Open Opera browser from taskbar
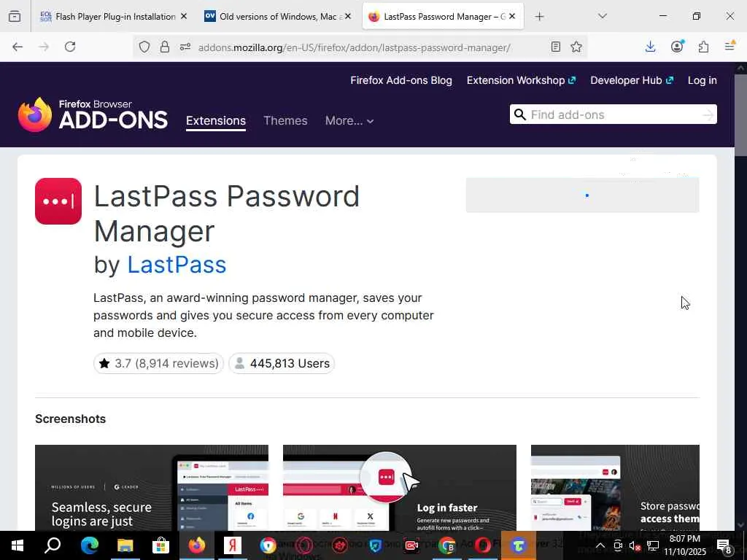Screen dimensions: 747x560 [483, 545]
